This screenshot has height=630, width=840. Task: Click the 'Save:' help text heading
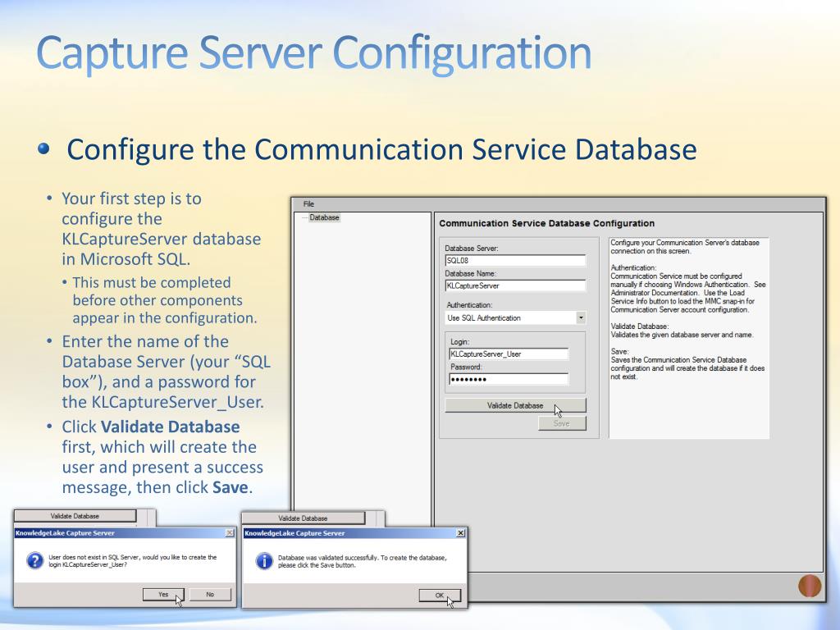[620, 351]
